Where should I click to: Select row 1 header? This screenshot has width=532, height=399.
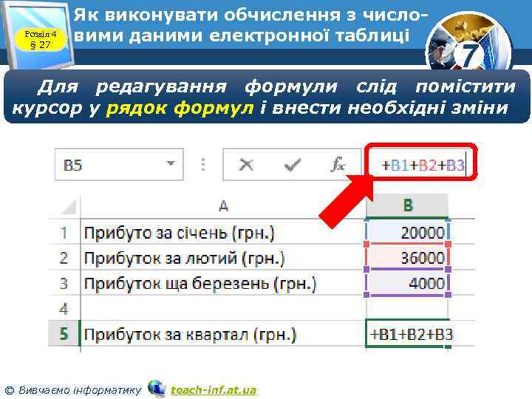(64, 233)
